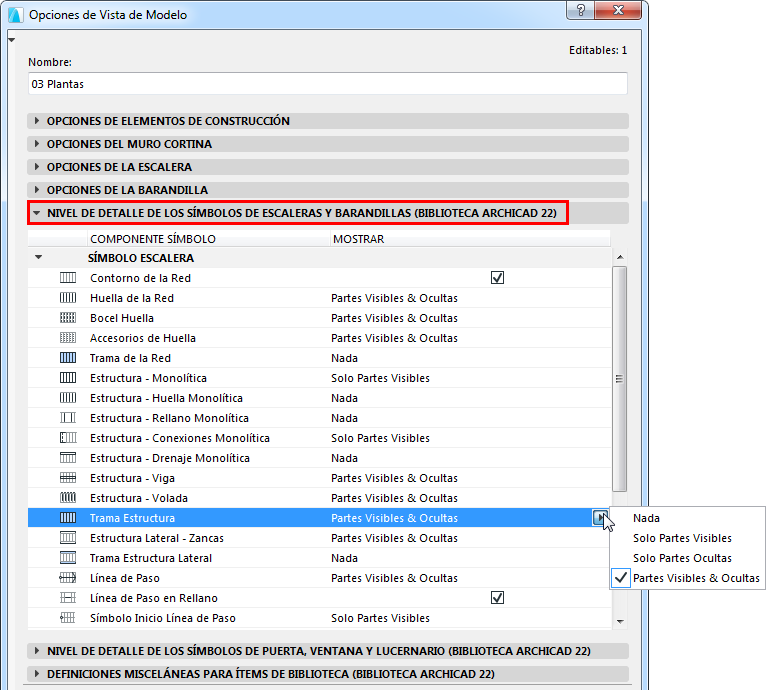The image size is (767, 690).
Task: Click the Estructura - Viga symbol icon
Action: click(68, 478)
